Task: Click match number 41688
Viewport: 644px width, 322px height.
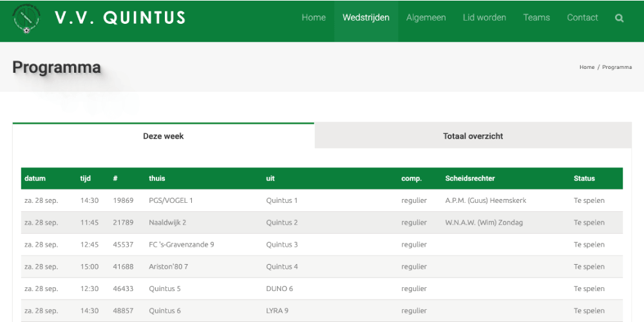Action: [x=123, y=267]
